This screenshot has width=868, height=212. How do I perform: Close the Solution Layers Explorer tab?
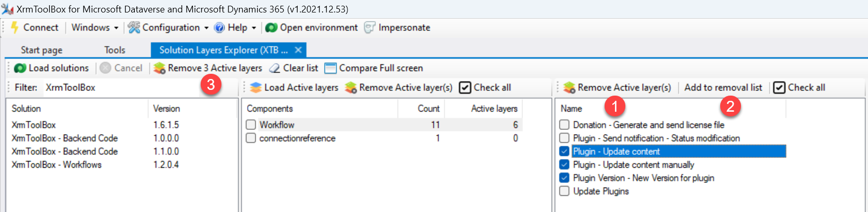coord(298,50)
